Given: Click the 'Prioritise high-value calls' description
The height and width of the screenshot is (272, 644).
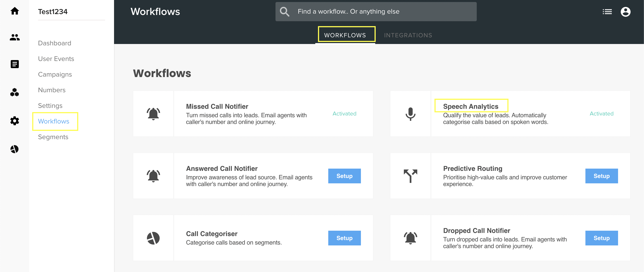Looking at the screenshot, I should (505, 181).
